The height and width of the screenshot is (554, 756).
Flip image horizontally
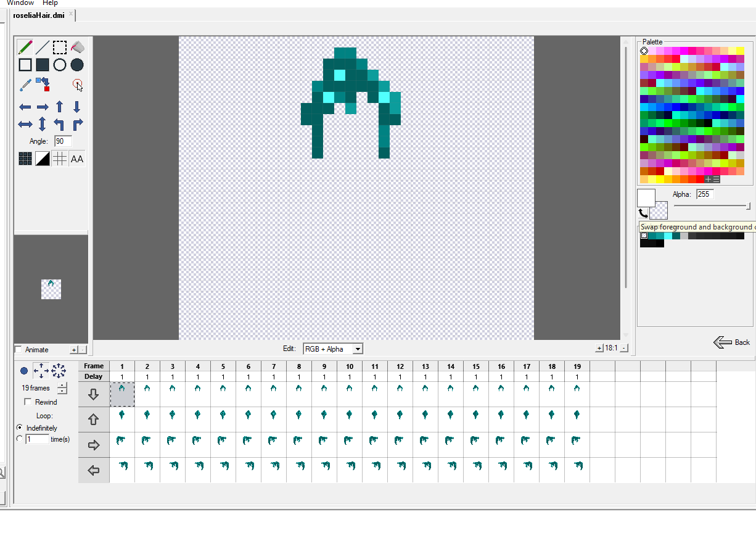[x=25, y=125]
